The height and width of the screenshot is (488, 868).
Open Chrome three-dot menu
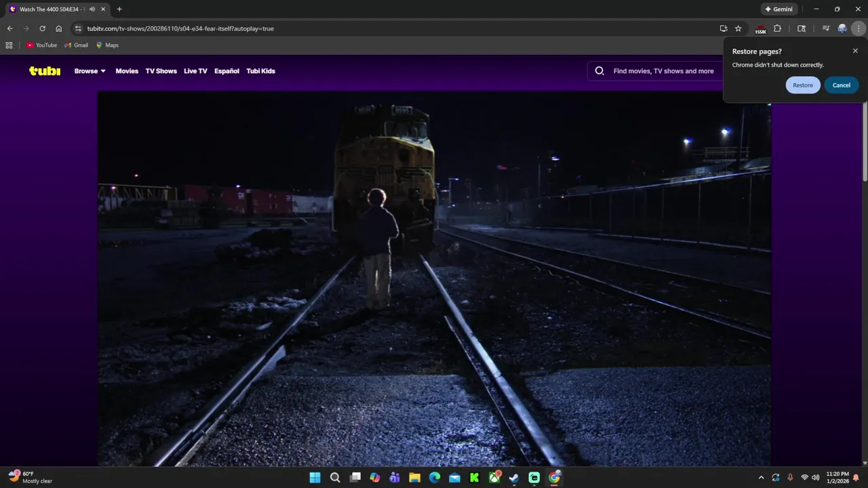859,28
